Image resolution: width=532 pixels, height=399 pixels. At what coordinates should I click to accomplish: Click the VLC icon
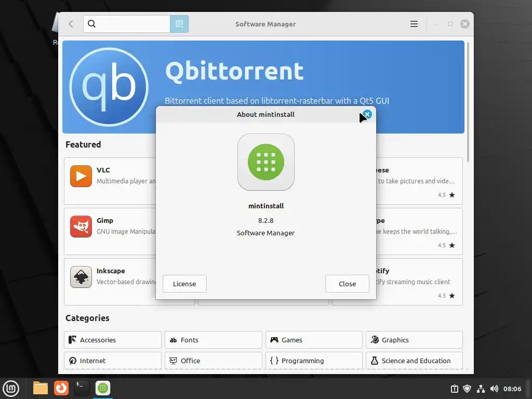pos(81,176)
